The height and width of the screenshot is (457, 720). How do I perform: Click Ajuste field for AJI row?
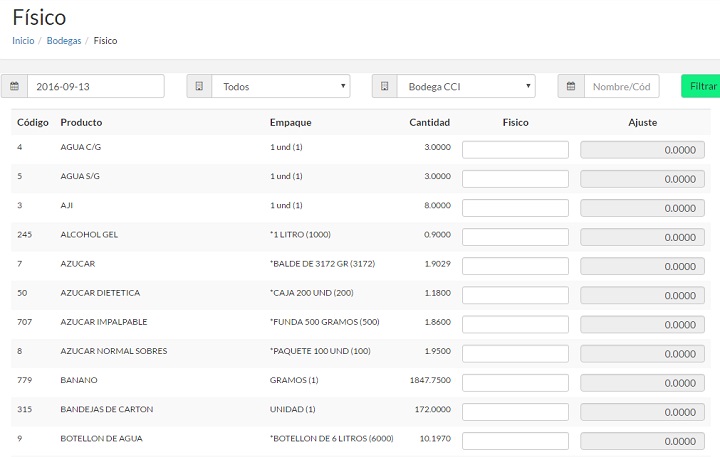(642, 208)
